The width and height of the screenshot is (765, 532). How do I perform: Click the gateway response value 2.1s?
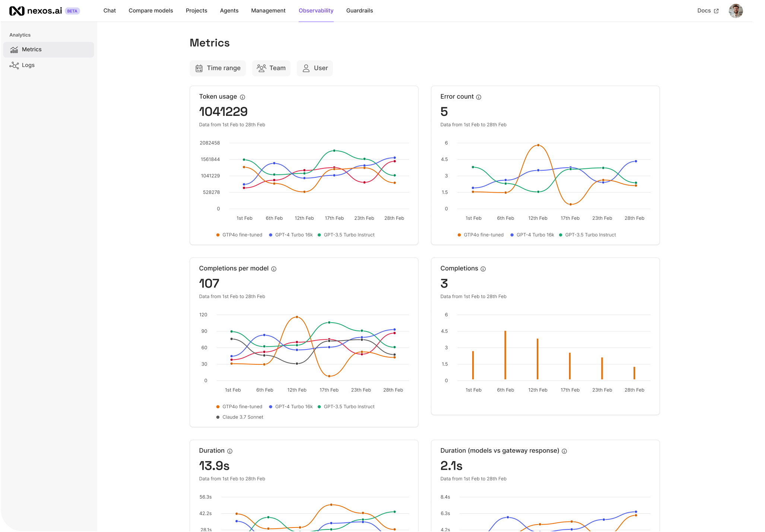coord(451,465)
